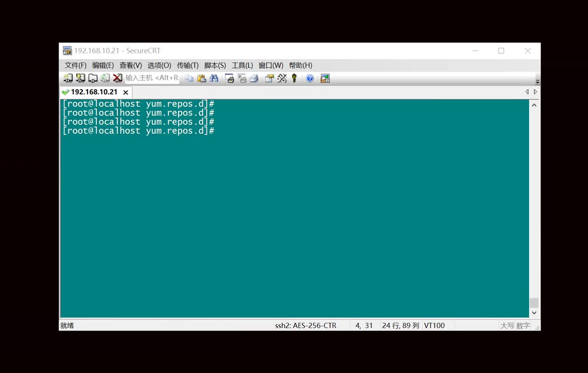This screenshot has width=588, height=373.
Task: Click ssh2: AES-256-CTR in status bar
Action: pos(305,325)
